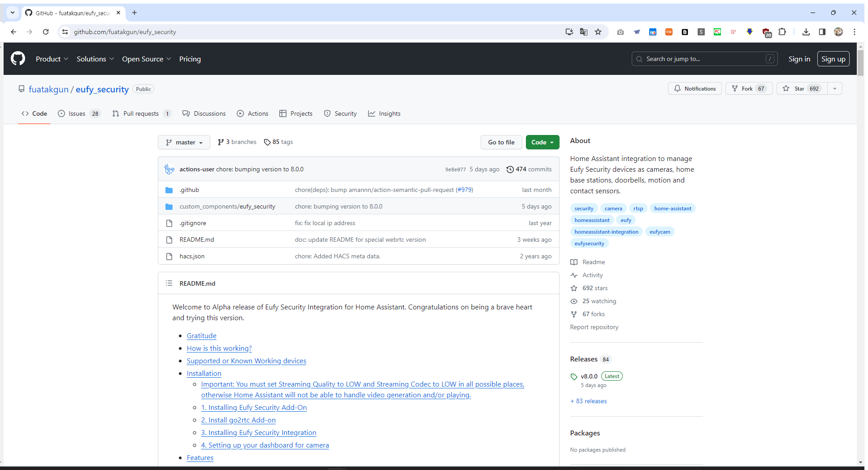View the 3 branches link
The image size is (868, 470).
[x=237, y=142]
